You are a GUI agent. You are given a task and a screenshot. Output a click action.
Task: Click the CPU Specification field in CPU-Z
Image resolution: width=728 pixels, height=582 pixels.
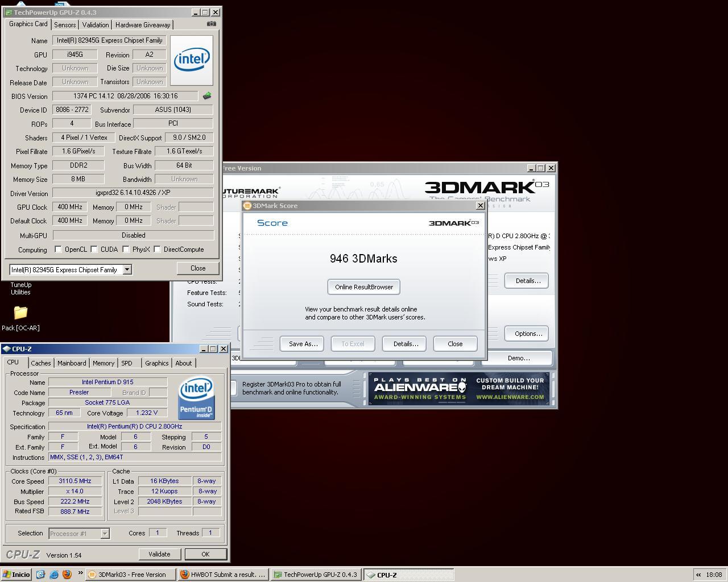click(x=134, y=426)
